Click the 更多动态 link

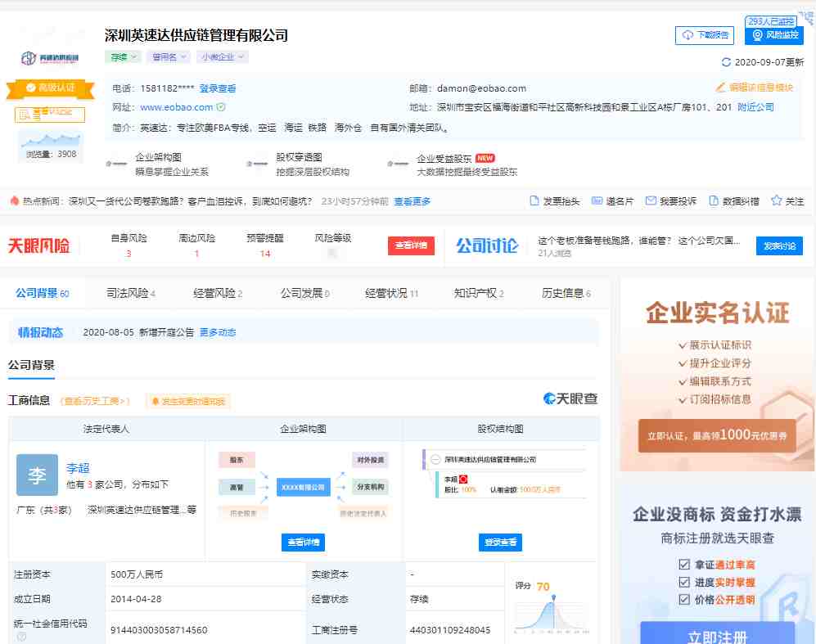(218, 332)
